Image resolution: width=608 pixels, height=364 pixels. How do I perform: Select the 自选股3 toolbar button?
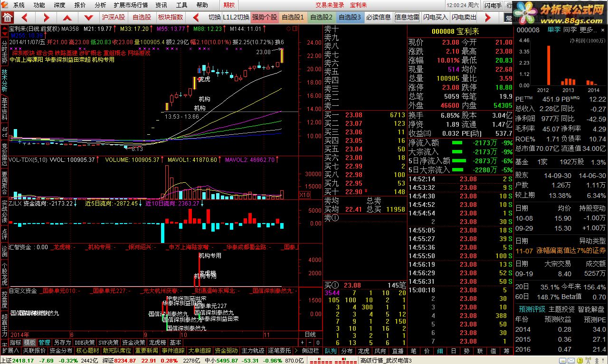point(350,18)
